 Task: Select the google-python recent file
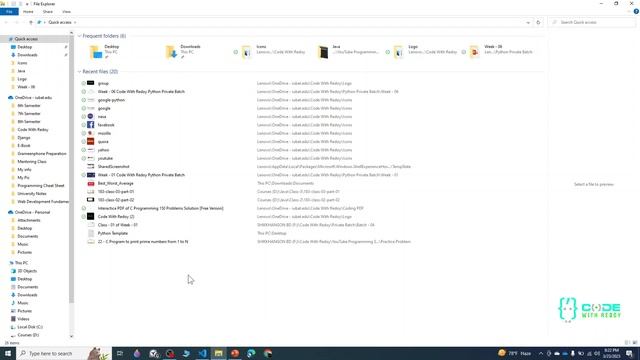click(111, 100)
